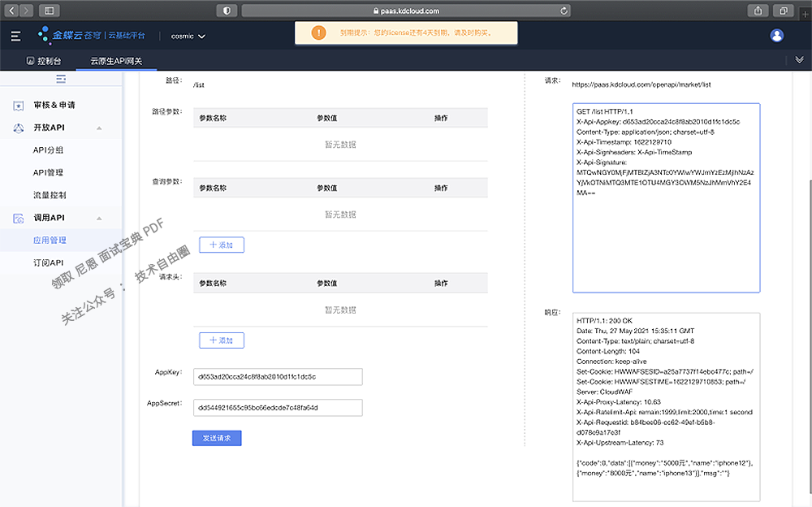Click 暂无数据 in the 查询参数 table

(x=340, y=214)
